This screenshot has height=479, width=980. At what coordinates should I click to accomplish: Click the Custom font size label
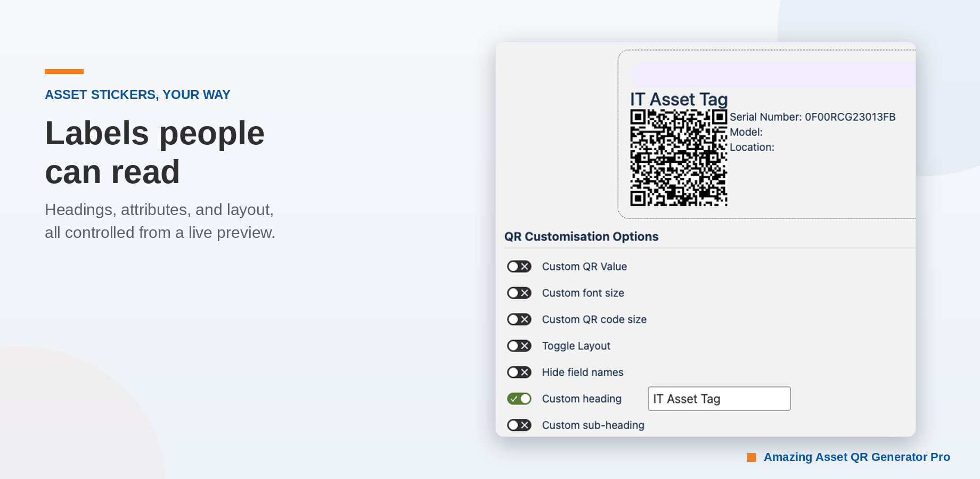point(583,293)
